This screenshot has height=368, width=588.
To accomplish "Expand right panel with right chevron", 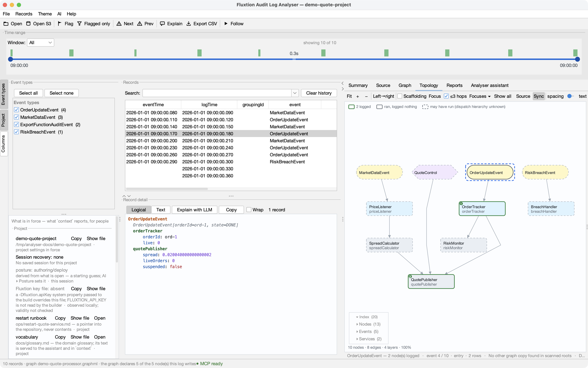I will (x=343, y=89).
